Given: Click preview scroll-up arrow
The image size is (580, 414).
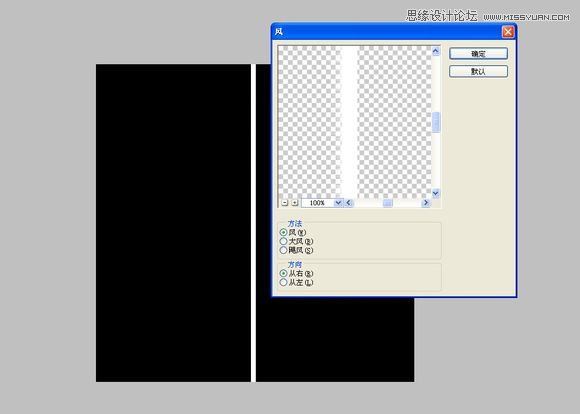Looking at the screenshot, I should (x=436, y=51).
